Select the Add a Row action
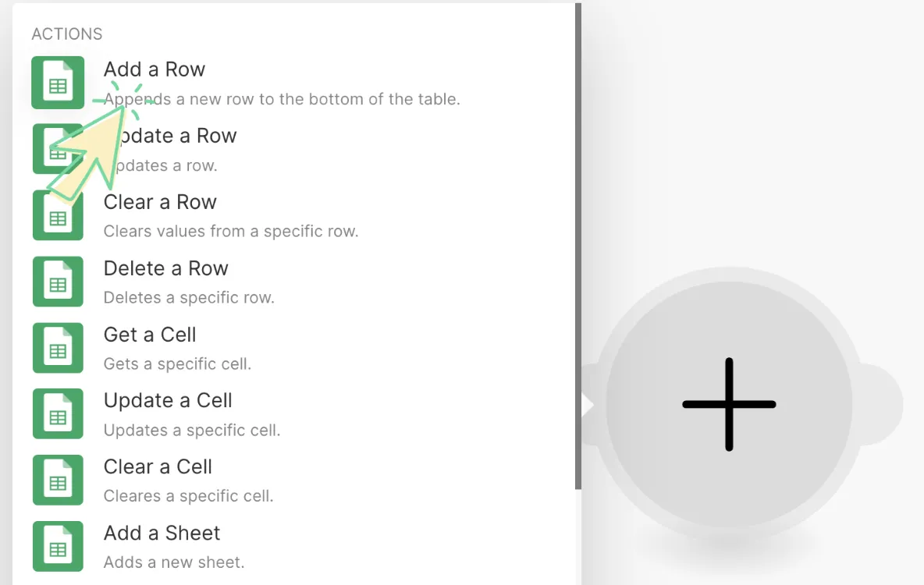The image size is (924, 585). click(x=154, y=69)
